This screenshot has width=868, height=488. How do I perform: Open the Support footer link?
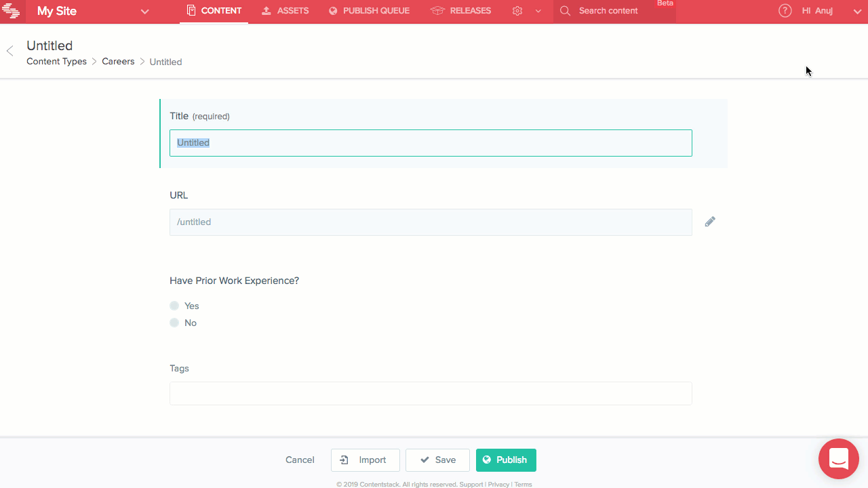pos(471,485)
